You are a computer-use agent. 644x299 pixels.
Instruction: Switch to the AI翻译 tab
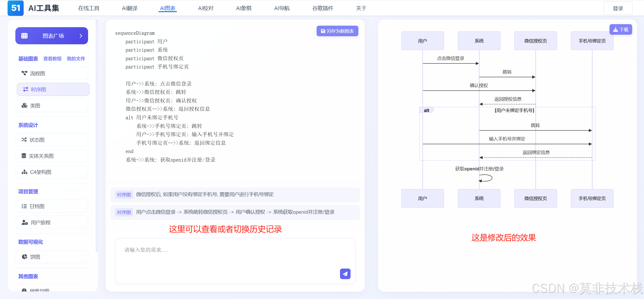click(x=130, y=8)
